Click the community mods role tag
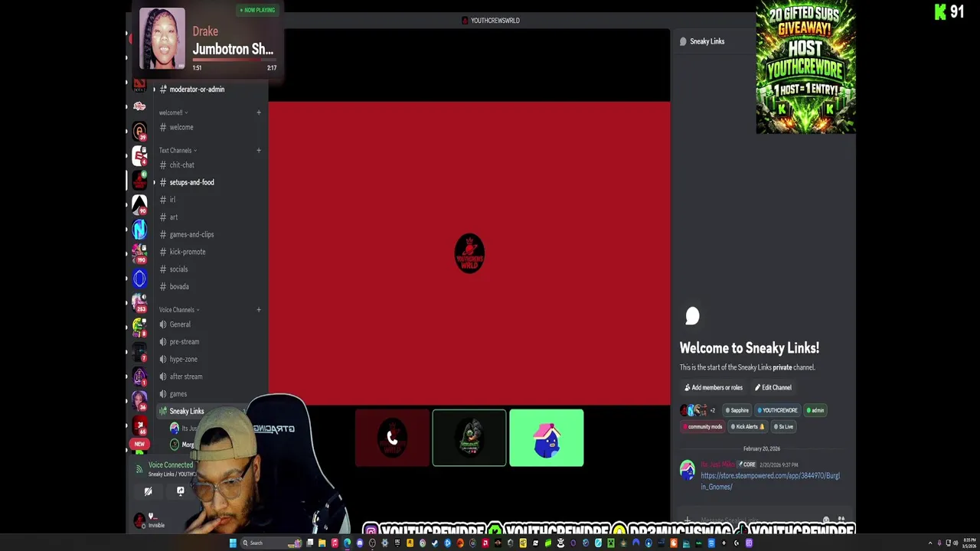The image size is (980, 551). [702, 426]
